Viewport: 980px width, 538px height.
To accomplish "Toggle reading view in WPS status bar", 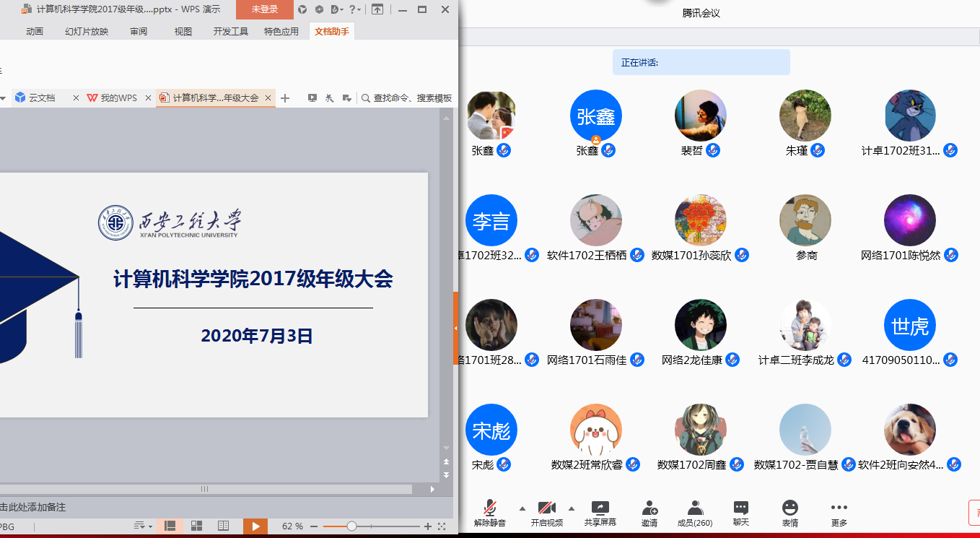I will point(224,526).
